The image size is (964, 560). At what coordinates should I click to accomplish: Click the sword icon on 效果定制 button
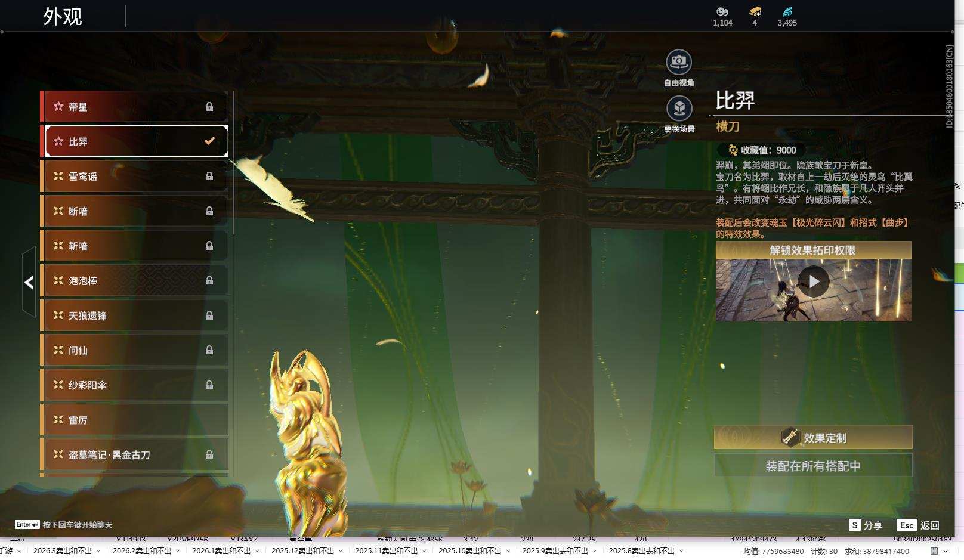pyautogui.click(x=790, y=437)
